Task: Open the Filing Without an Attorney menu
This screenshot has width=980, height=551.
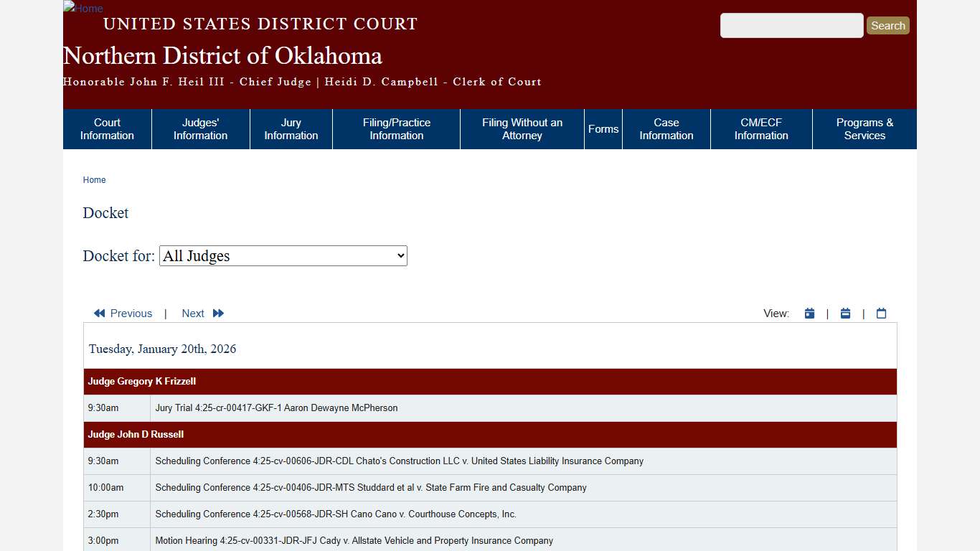Action: click(522, 129)
